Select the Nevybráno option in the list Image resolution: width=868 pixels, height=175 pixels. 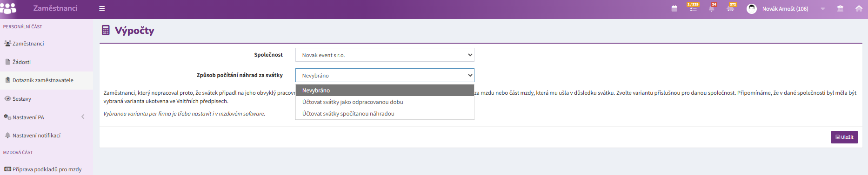pyautogui.click(x=385, y=90)
